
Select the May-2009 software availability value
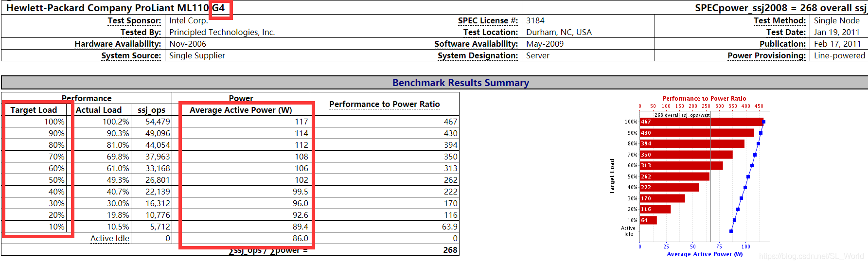click(545, 44)
